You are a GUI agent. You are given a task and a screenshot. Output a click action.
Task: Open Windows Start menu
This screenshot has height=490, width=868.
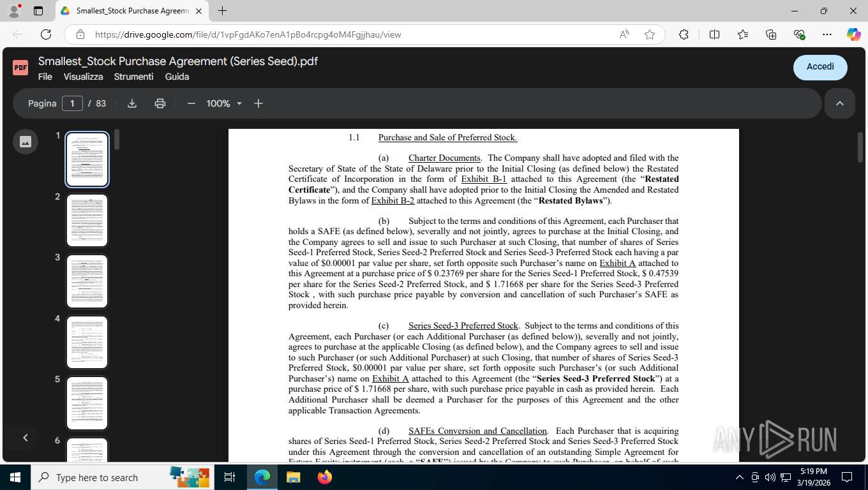[x=15, y=477]
